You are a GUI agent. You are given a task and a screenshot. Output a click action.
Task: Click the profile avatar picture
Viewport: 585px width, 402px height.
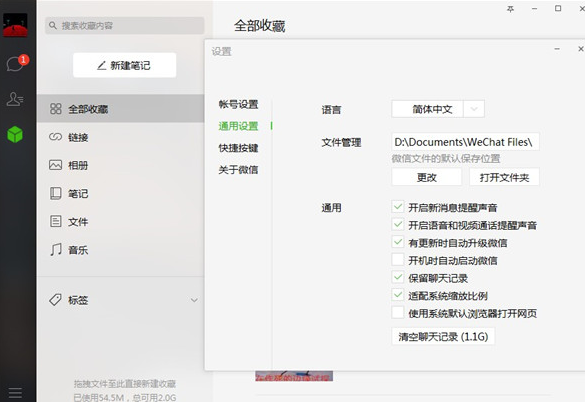(x=15, y=25)
